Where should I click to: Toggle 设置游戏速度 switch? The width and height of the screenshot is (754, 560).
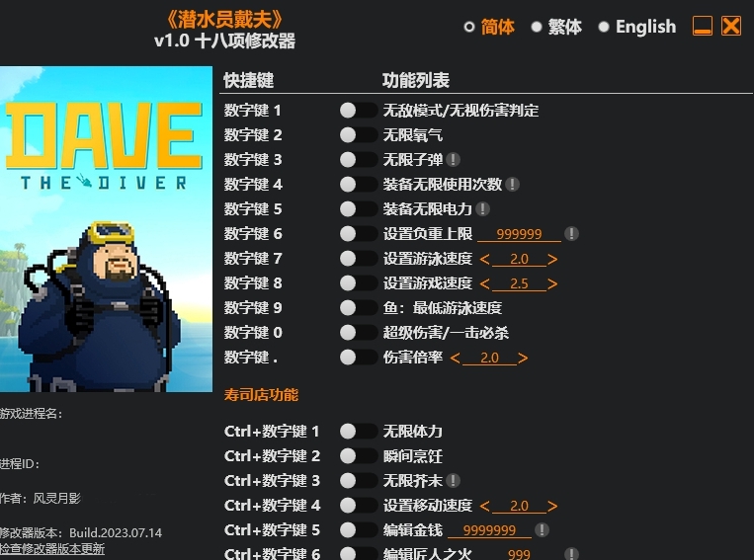pyautogui.click(x=359, y=283)
